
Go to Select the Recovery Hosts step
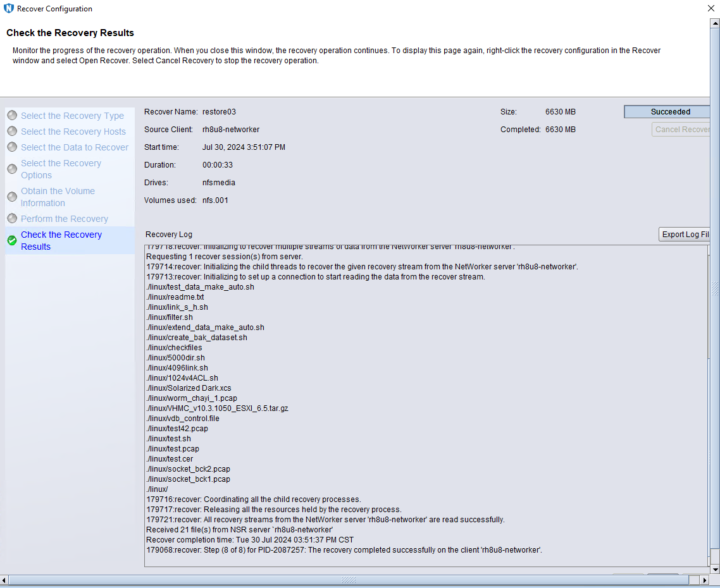(x=73, y=132)
